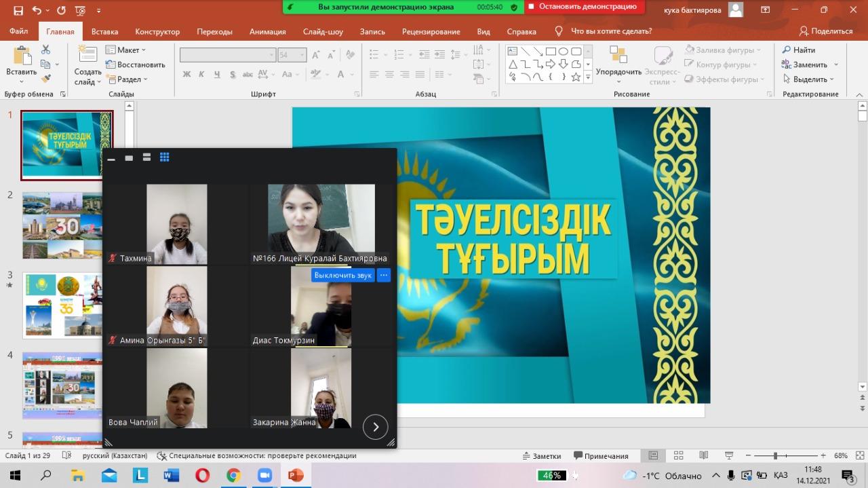Toggle Заметки notes pane

[x=542, y=455]
